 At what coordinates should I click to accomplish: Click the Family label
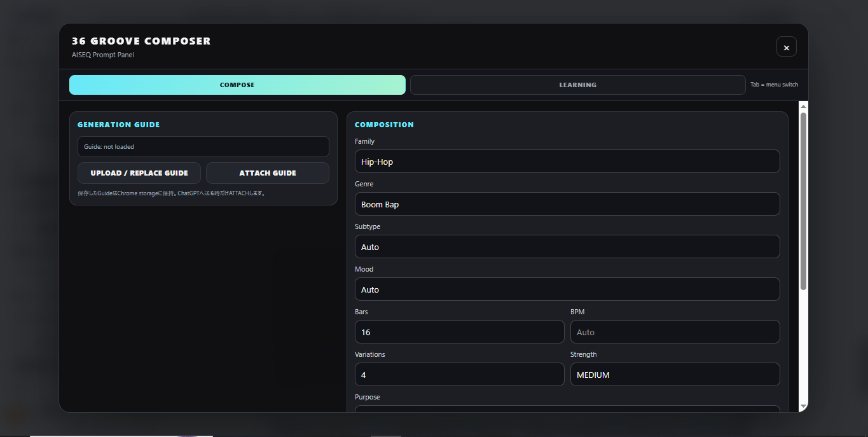point(365,141)
